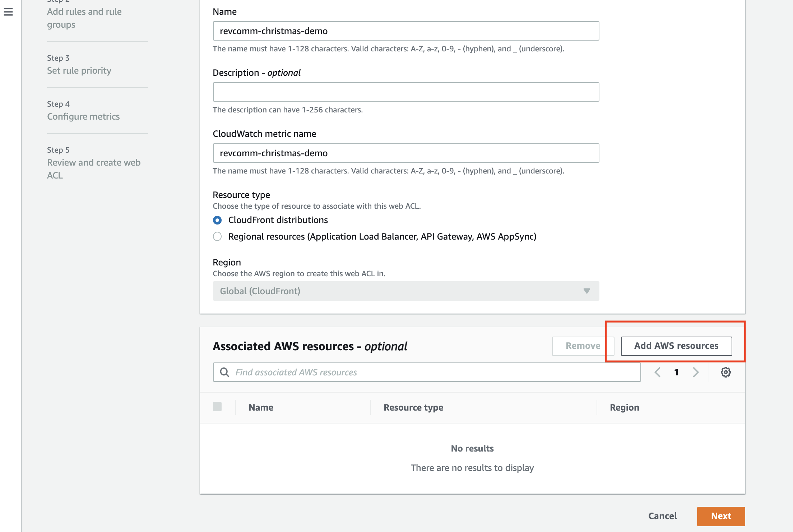Go to previous page of resources
Viewport: 793px width, 532px height.
point(657,372)
